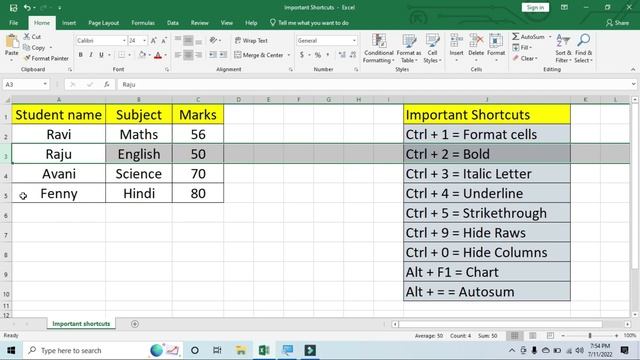Click the Share button
The height and width of the screenshot is (360, 640).
click(x=617, y=23)
